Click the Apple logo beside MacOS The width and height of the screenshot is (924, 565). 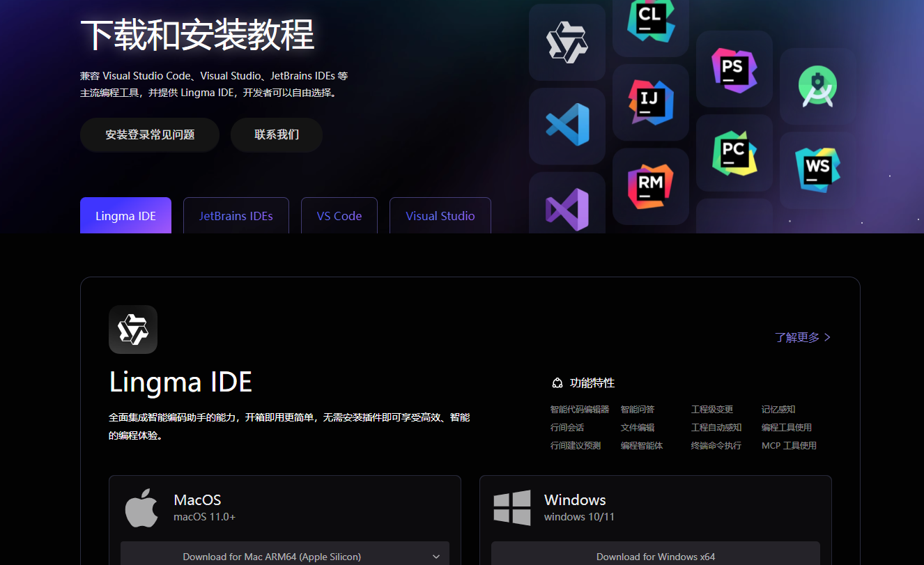coord(141,508)
